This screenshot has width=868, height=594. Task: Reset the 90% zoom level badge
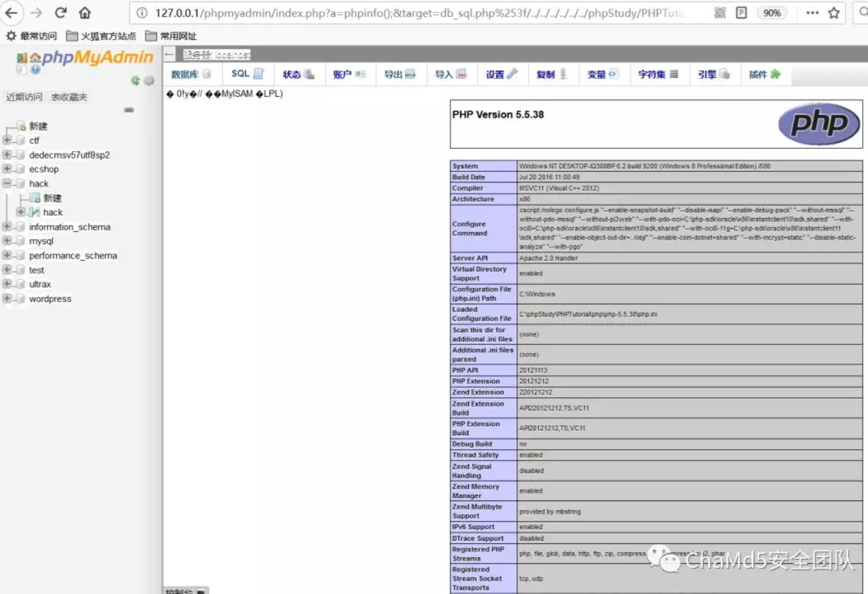click(x=772, y=13)
